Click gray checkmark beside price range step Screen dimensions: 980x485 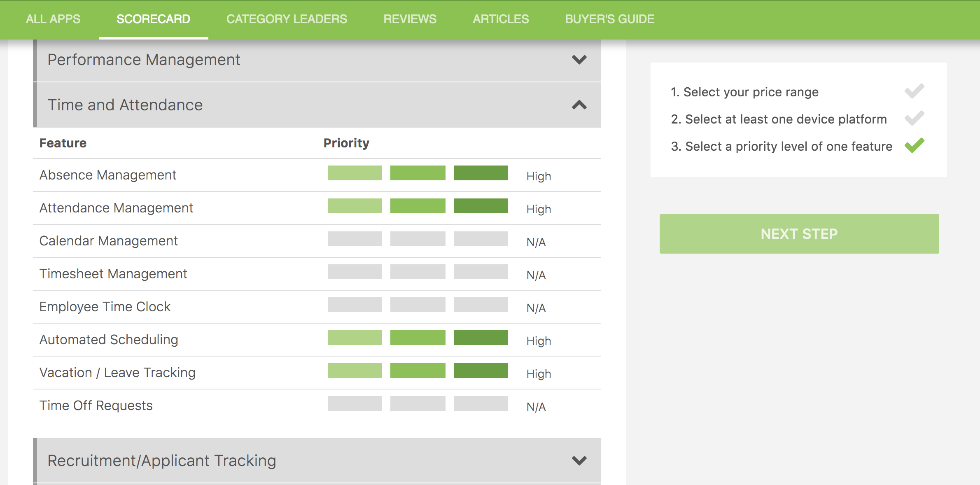coord(914,91)
